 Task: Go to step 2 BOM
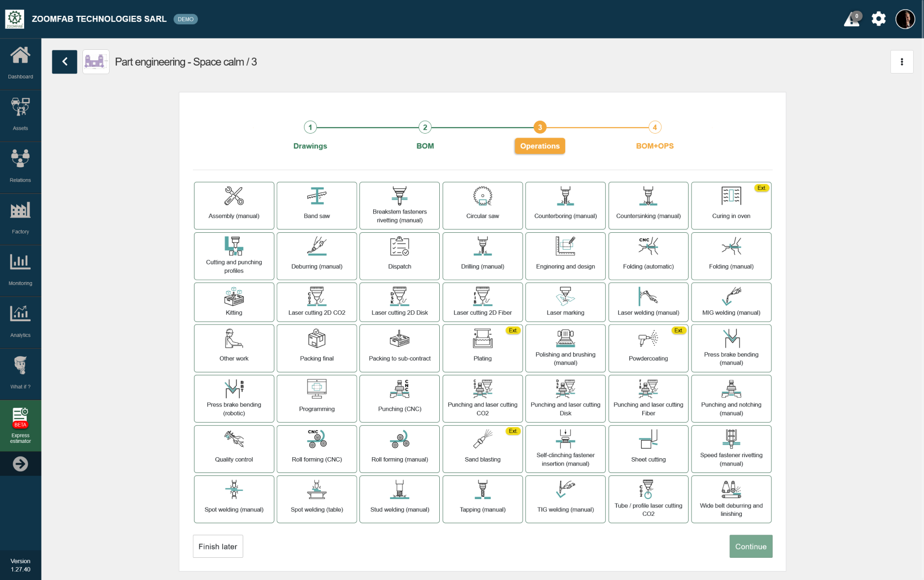[425, 136]
